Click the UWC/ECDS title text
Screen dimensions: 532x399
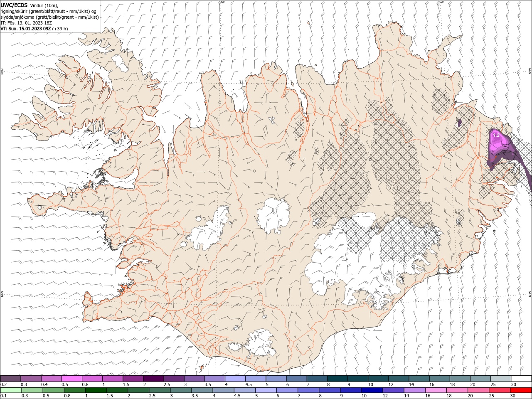pos(14,5)
